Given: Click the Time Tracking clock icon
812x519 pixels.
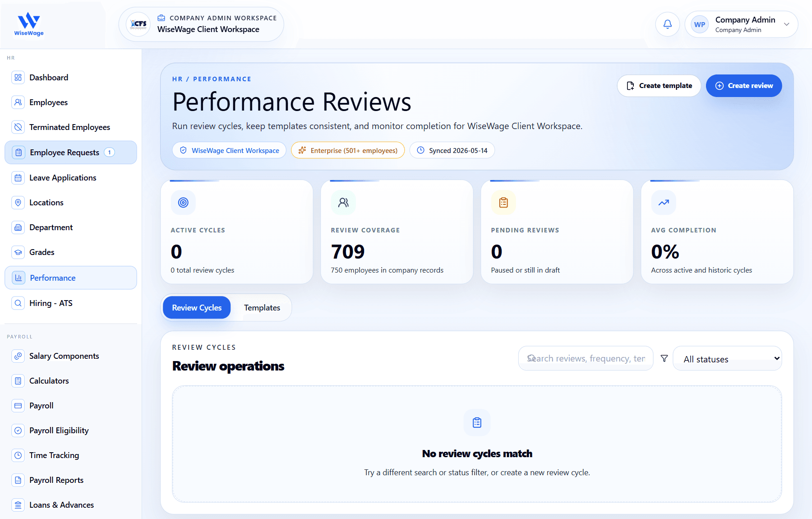Looking at the screenshot, I should (x=18, y=455).
